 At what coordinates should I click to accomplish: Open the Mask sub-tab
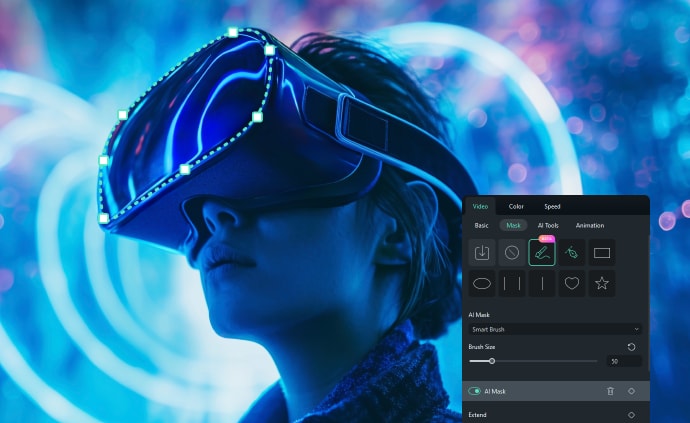tap(513, 225)
